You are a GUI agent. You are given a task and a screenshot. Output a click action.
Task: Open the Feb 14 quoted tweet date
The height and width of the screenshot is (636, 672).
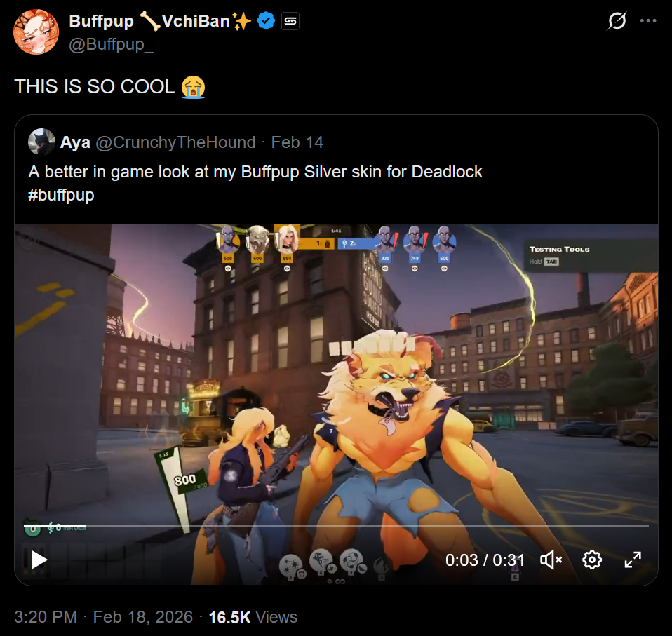click(297, 142)
